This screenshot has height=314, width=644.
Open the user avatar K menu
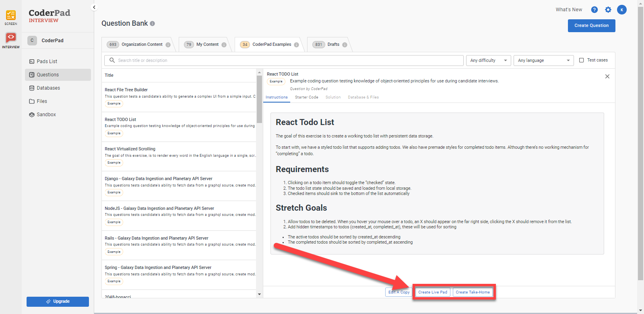[x=621, y=10]
